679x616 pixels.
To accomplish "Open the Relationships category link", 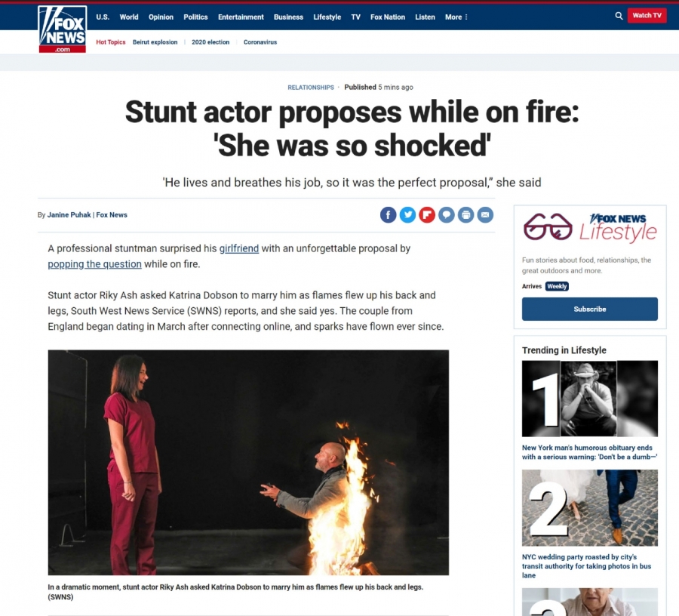I will pos(311,88).
